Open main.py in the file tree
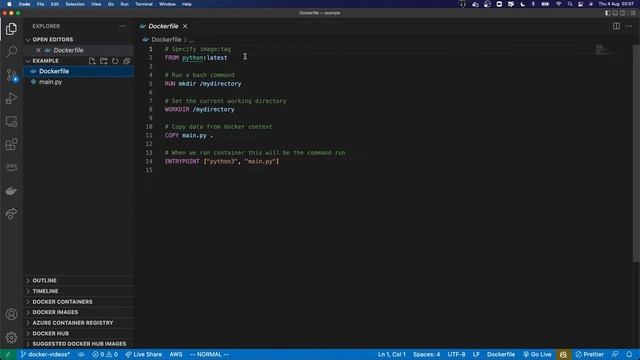Image resolution: width=640 pixels, height=360 pixels. point(78,82)
